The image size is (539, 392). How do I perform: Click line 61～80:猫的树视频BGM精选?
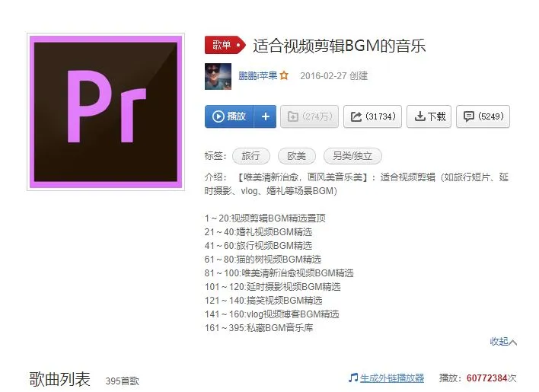[x=263, y=260]
